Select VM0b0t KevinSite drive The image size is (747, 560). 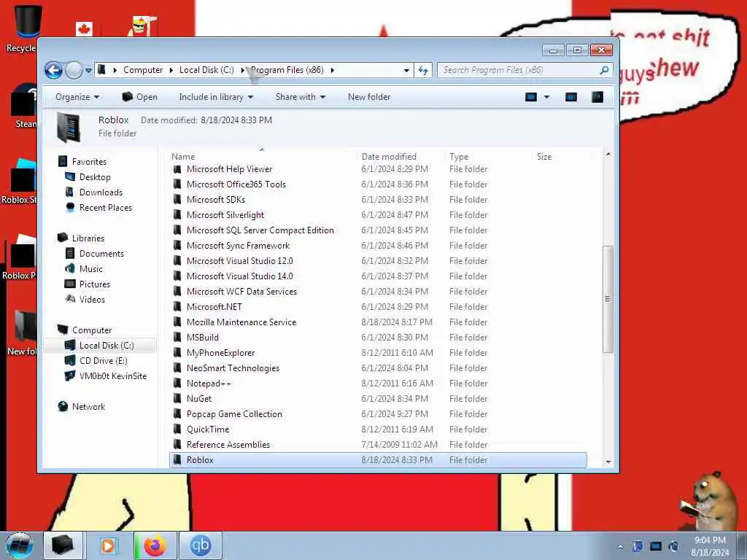[x=112, y=376]
